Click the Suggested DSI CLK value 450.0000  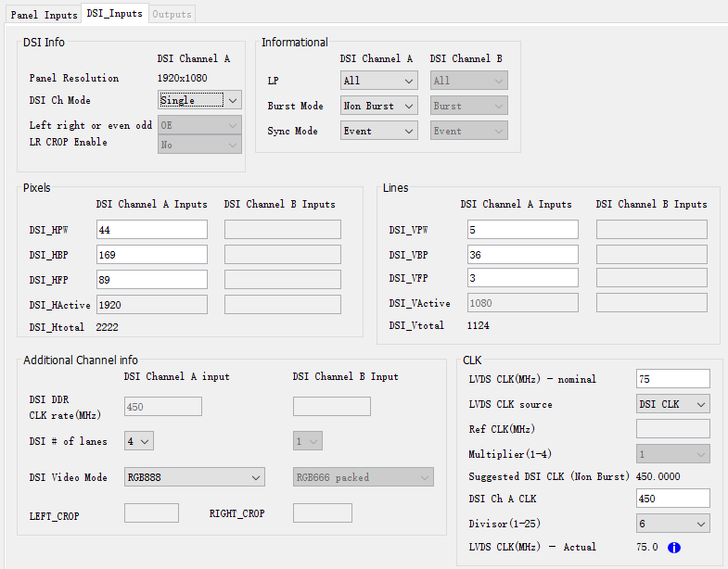click(658, 476)
